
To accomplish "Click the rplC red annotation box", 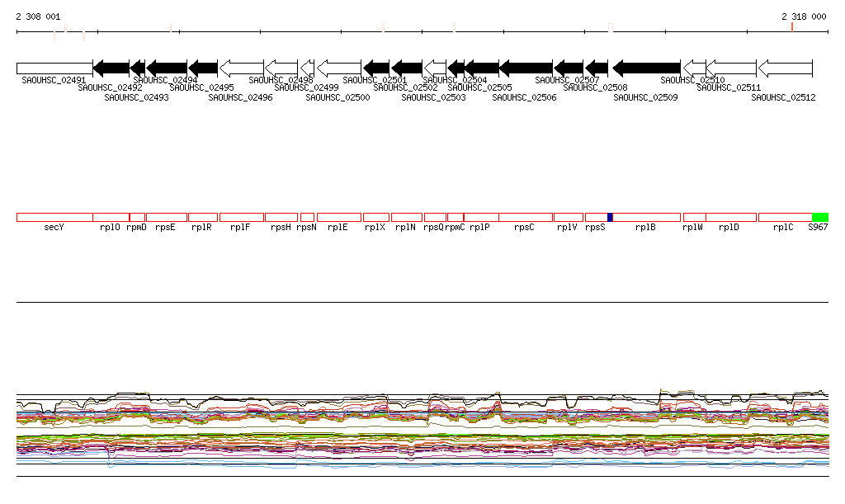I will 785,217.
